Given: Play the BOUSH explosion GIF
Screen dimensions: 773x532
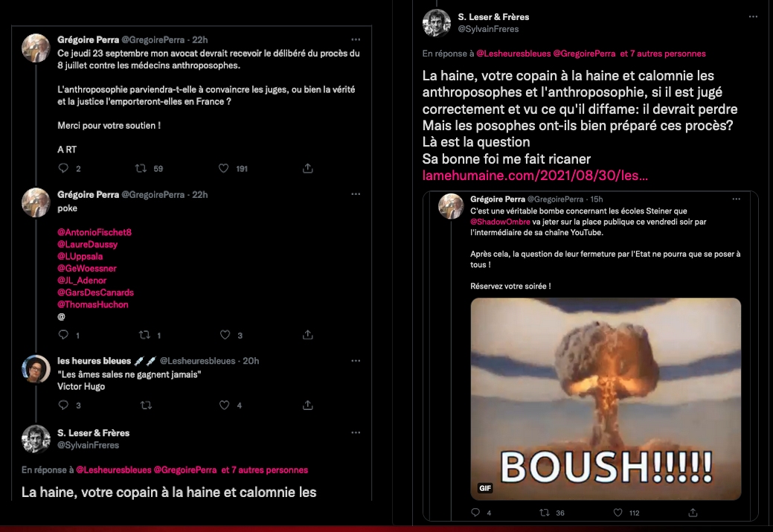Looking at the screenshot, I should [x=606, y=399].
